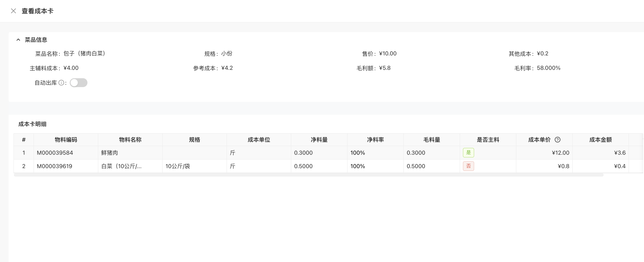
Task: Collapse the 菜品信息 section chevron
Action: coord(18,40)
